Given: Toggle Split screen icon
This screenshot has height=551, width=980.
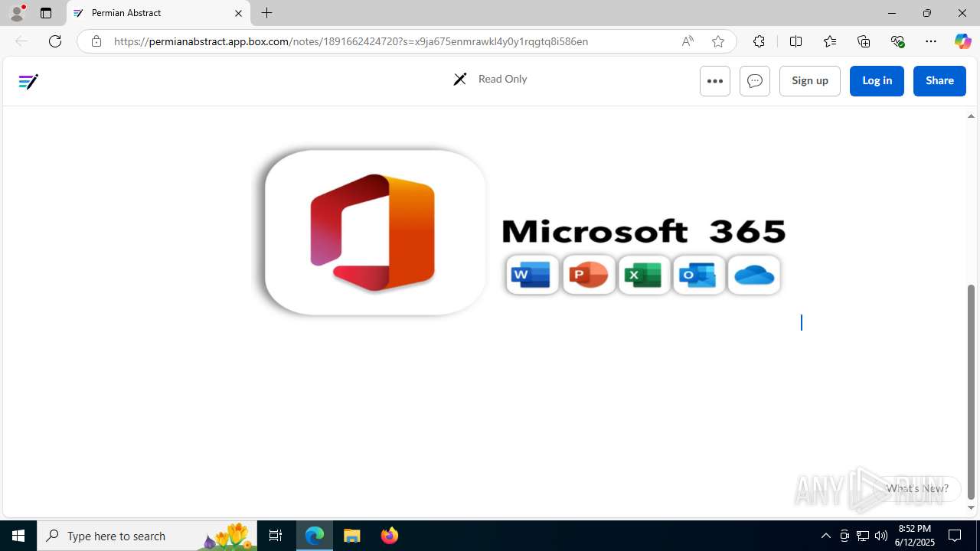Looking at the screenshot, I should click(x=795, y=41).
